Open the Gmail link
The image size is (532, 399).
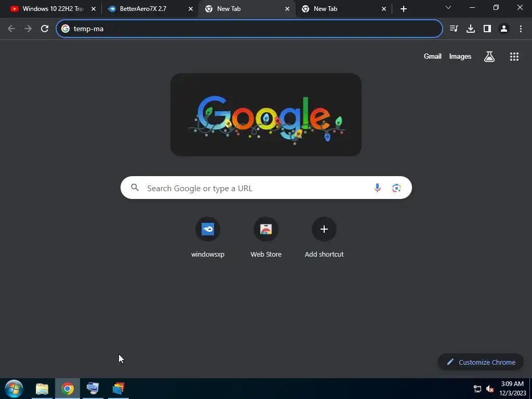pos(433,56)
